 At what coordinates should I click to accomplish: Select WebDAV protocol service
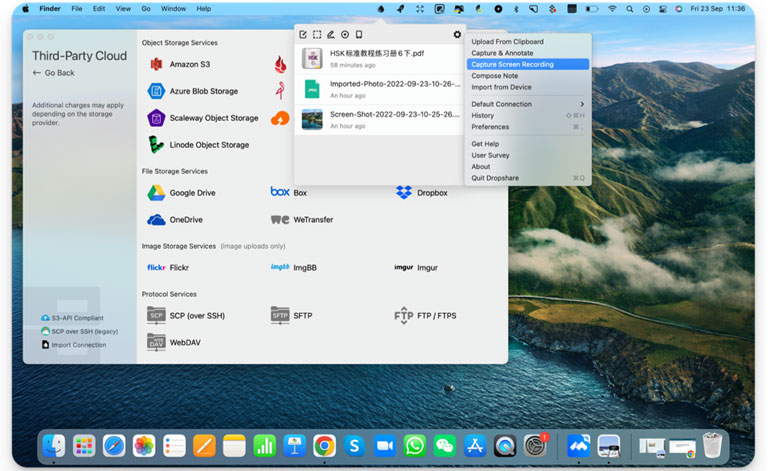click(174, 343)
